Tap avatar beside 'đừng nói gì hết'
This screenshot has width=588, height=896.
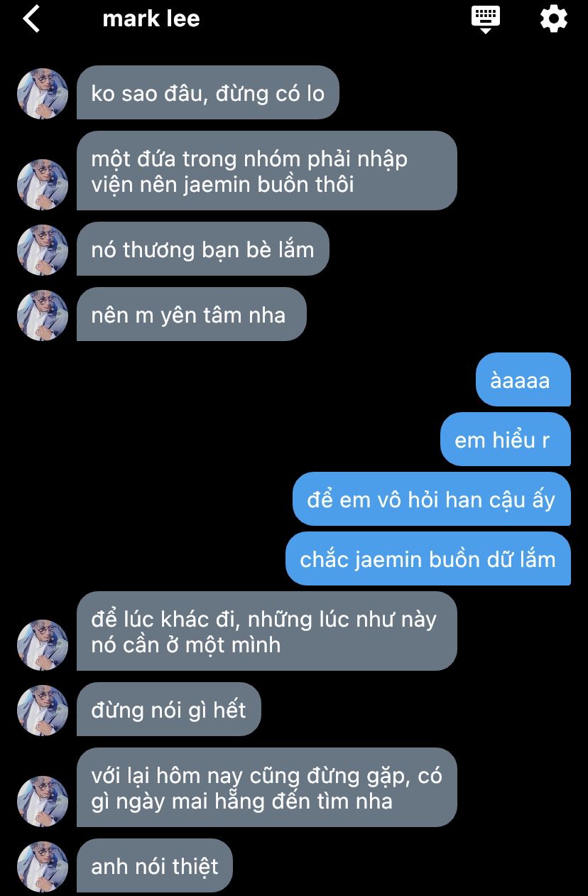[x=43, y=711]
